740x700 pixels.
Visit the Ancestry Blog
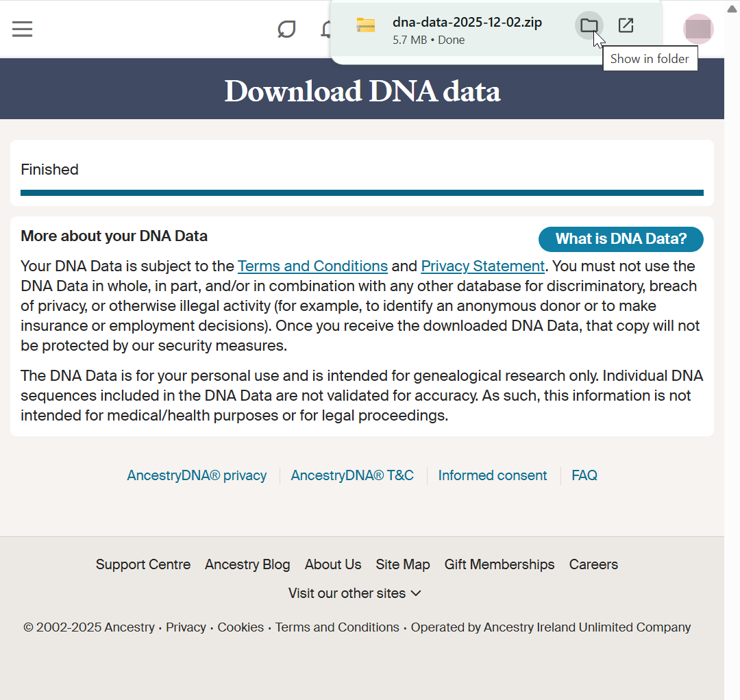click(x=247, y=564)
